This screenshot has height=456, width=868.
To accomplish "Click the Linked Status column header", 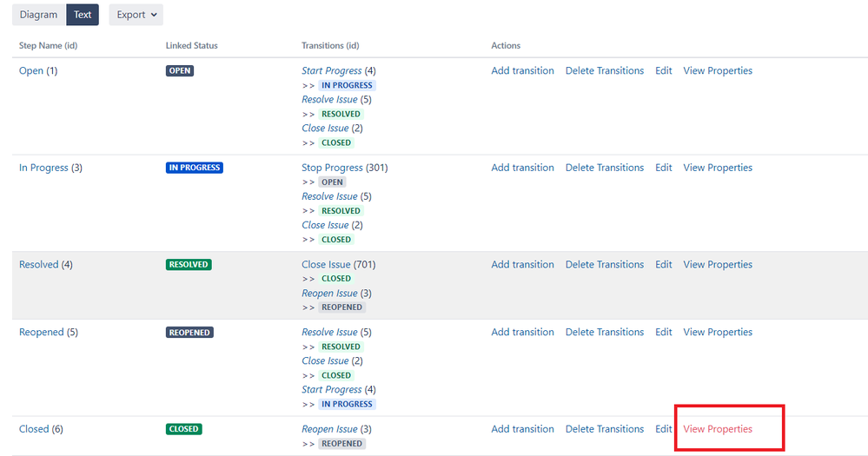I will click(x=191, y=45).
